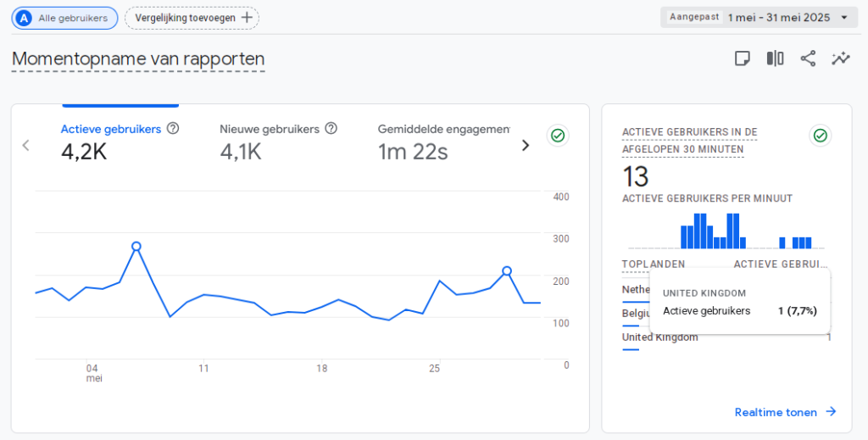Click the compare columns icon
The height and width of the screenshot is (440, 868).
pos(775,58)
